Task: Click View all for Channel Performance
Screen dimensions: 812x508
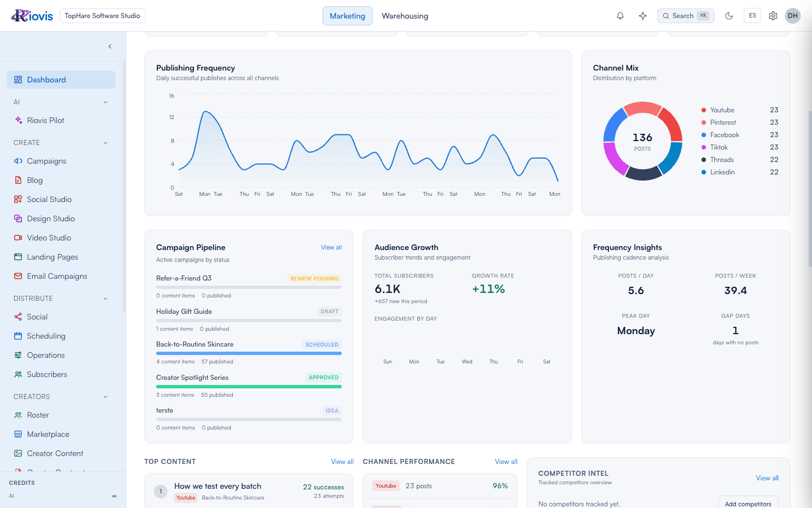Action: click(506, 462)
